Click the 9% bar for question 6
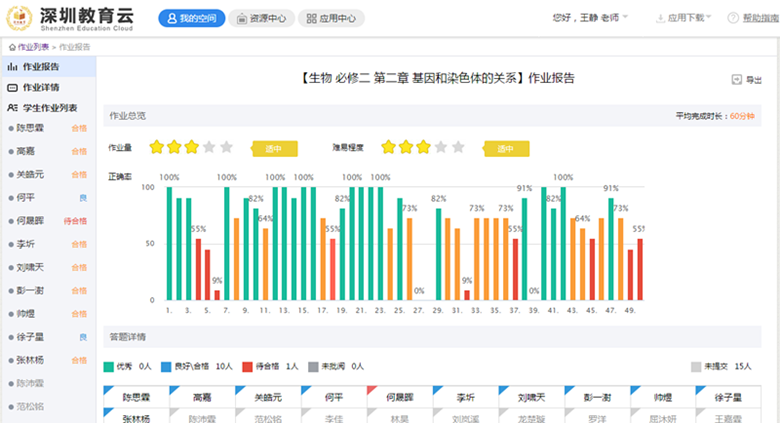 [x=217, y=295]
